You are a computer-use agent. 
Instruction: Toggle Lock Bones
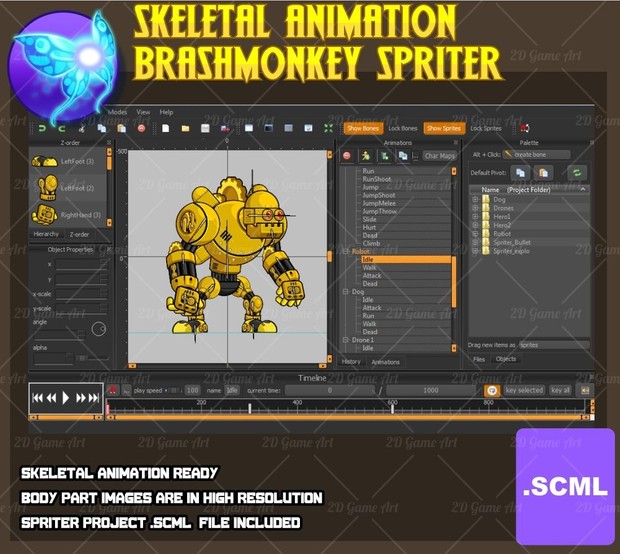(x=403, y=128)
